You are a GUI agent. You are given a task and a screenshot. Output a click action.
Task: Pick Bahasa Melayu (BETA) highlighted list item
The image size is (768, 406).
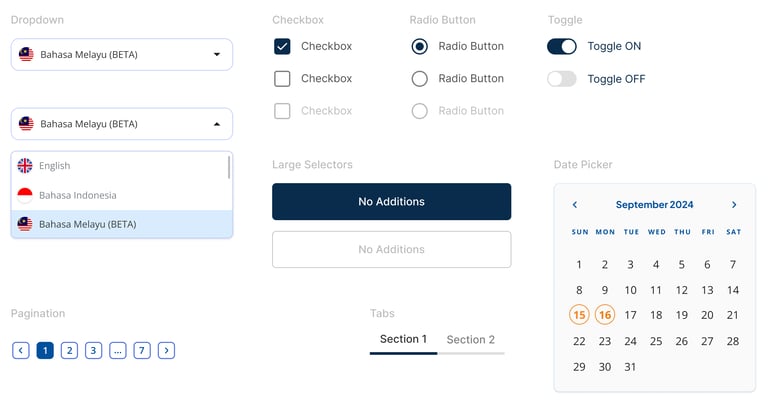[x=121, y=224]
